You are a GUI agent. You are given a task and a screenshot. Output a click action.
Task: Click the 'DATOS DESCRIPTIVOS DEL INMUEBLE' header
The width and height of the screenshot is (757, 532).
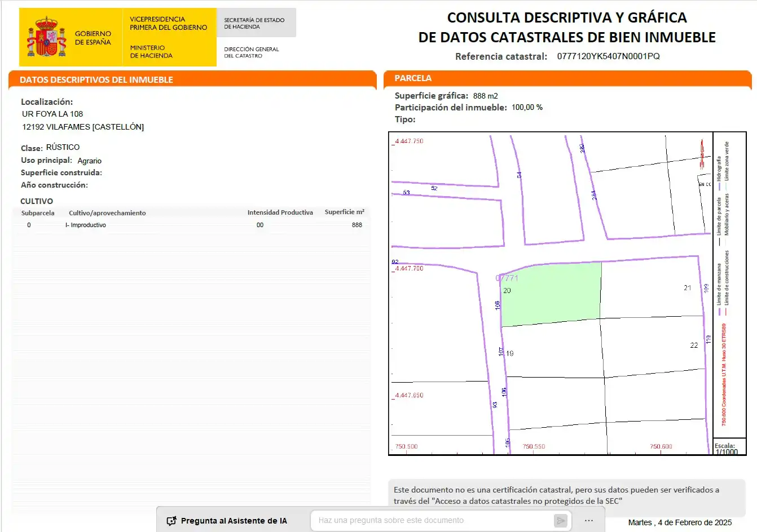click(96, 80)
